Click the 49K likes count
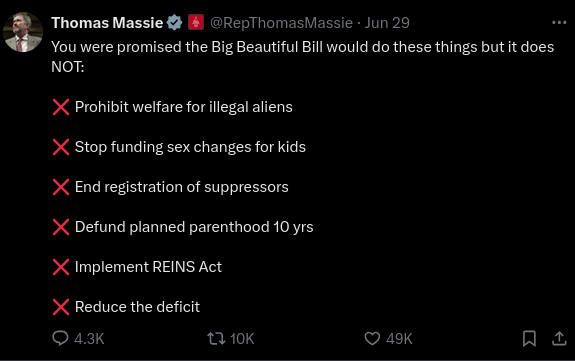 (399, 339)
